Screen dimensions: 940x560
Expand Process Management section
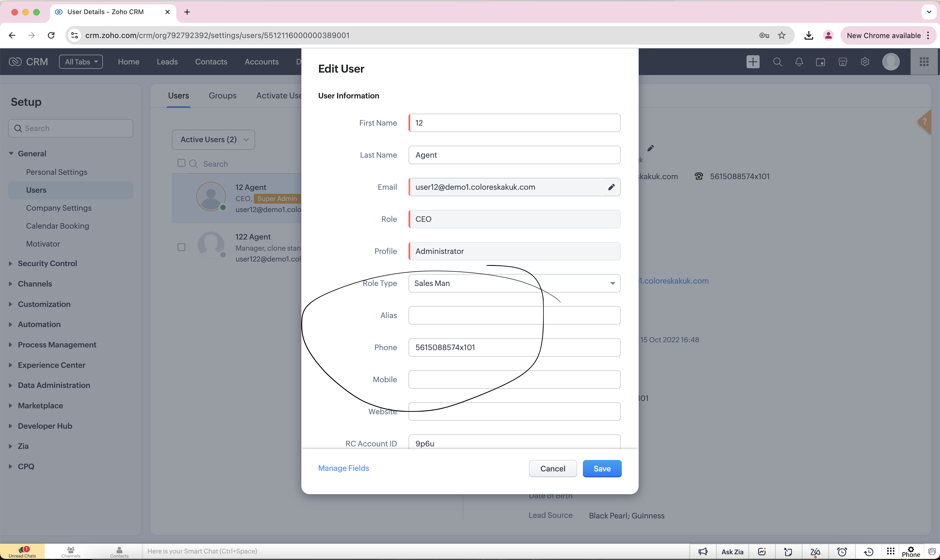[x=11, y=344]
